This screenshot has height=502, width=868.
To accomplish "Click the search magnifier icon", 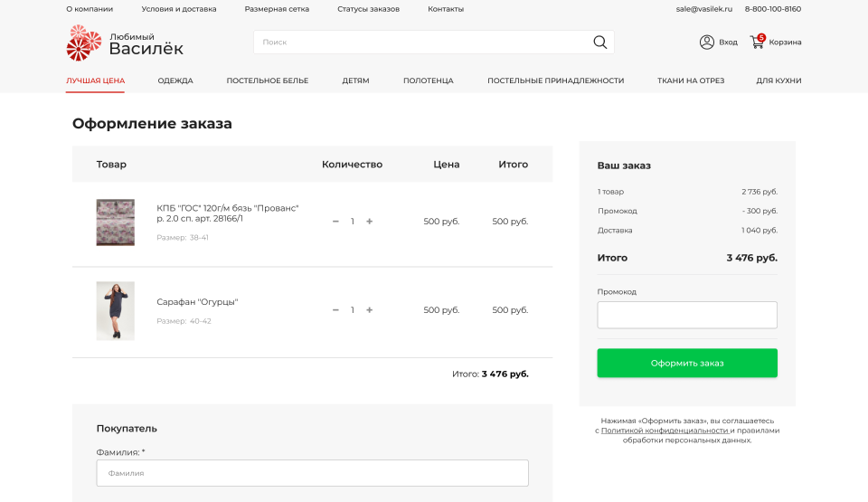I will click(599, 43).
